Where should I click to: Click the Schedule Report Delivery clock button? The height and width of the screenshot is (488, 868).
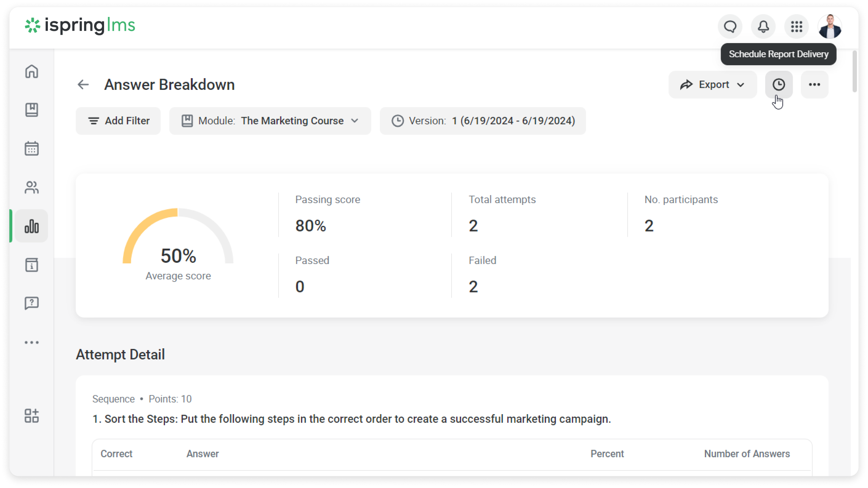(x=779, y=84)
